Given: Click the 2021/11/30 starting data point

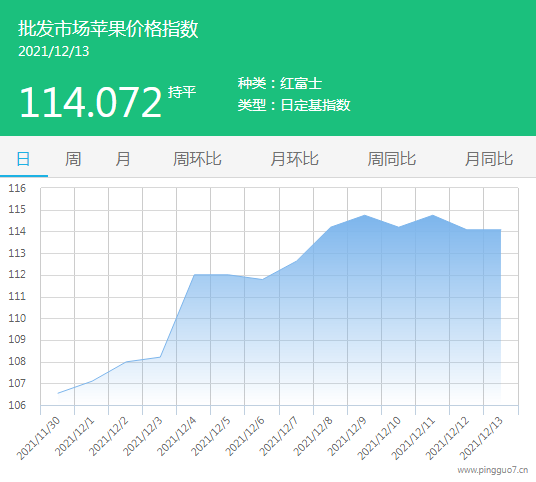Looking at the screenshot, I should (58, 393).
